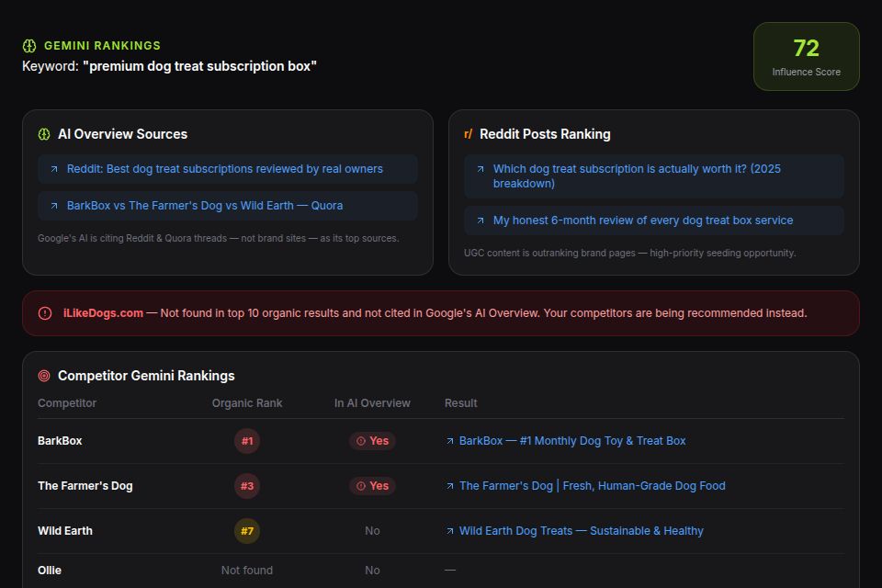The height and width of the screenshot is (588, 882).
Task: Click the Gemini Rankings brain icon
Action: pos(29,46)
